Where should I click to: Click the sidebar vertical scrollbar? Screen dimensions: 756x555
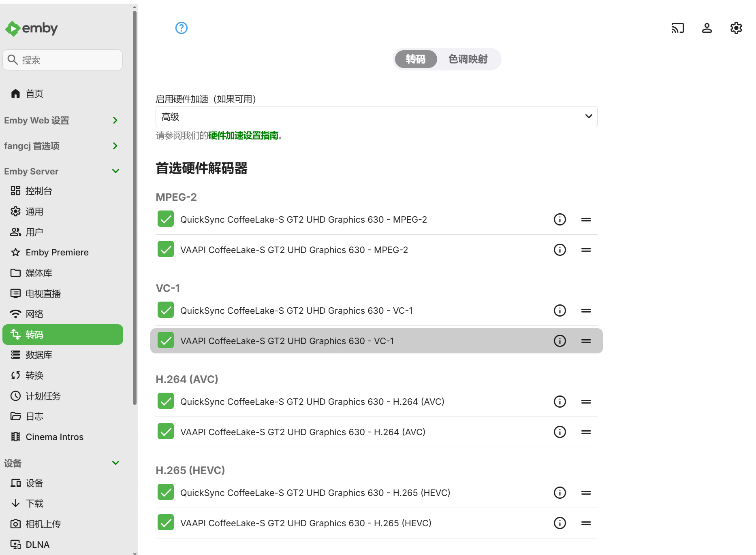(x=135, y=202)
